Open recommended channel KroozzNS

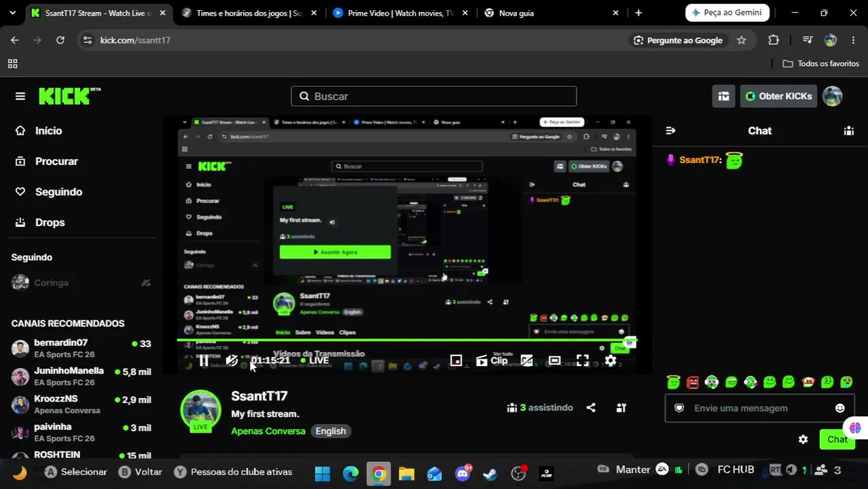(81, 404)
